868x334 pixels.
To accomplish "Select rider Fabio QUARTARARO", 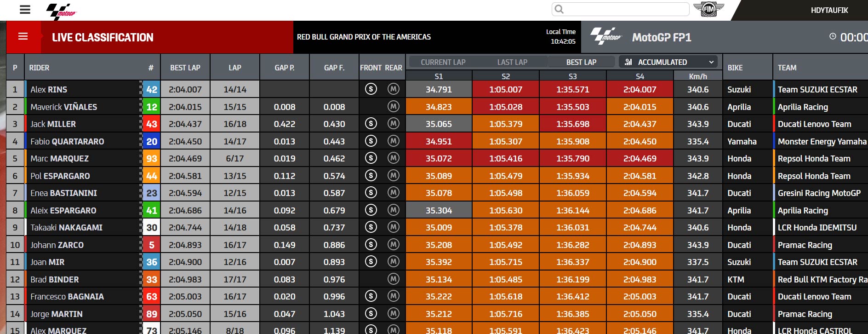I will [67, 142].
